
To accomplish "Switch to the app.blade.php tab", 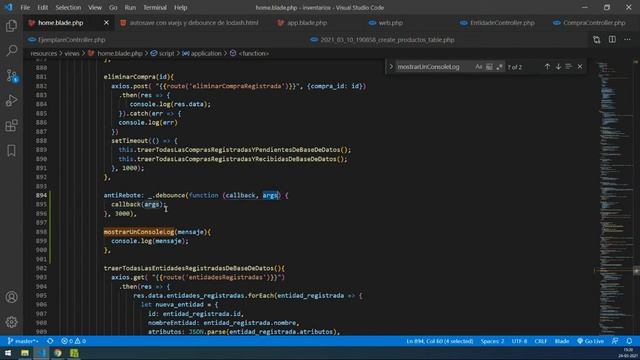I will [x=302, y=23].
